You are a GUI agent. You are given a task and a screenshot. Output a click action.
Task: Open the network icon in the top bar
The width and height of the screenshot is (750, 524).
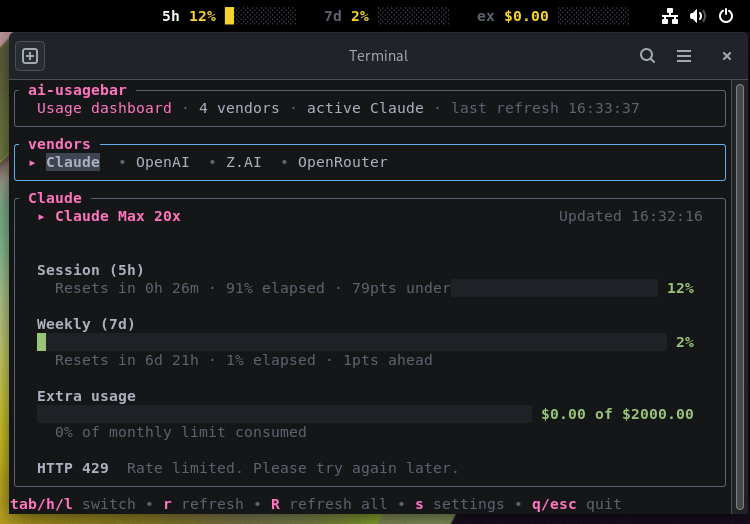[670, 16]
